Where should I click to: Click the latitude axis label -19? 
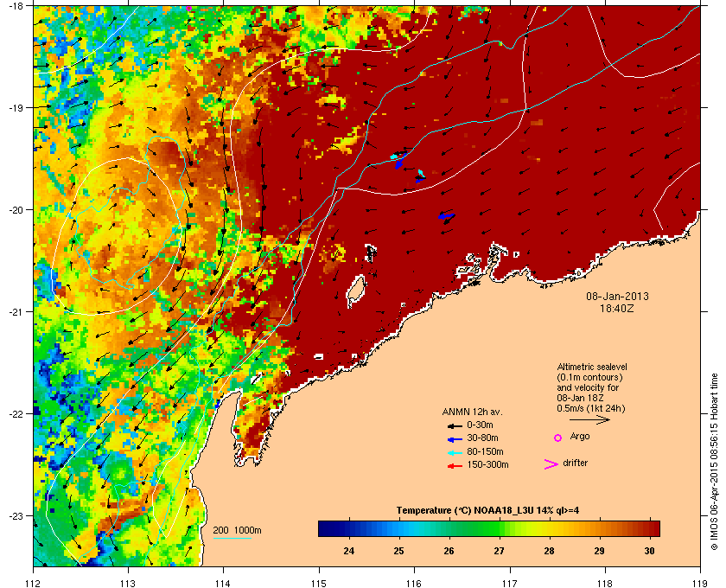(x=16, y=108)
